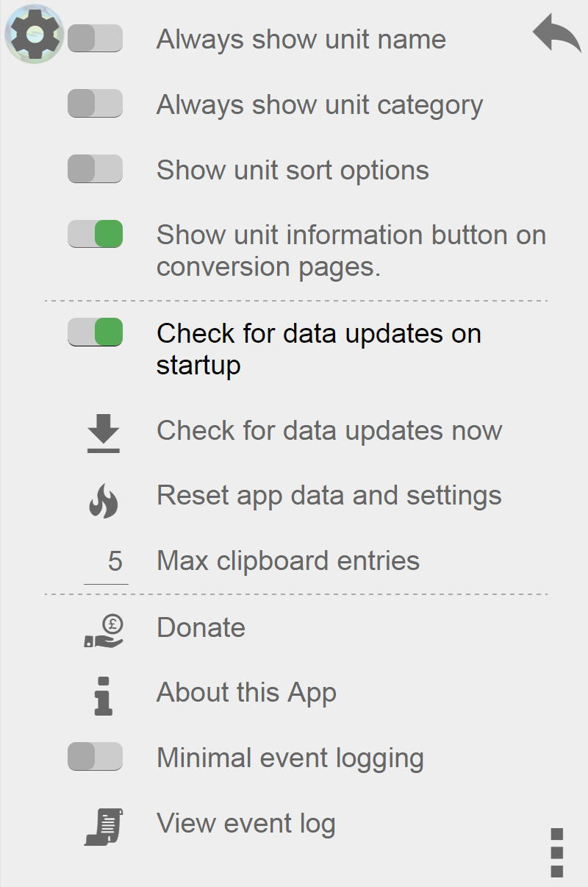Open About this App text
This screenshot has width=588, height=887.
click(x=246, y=693)
